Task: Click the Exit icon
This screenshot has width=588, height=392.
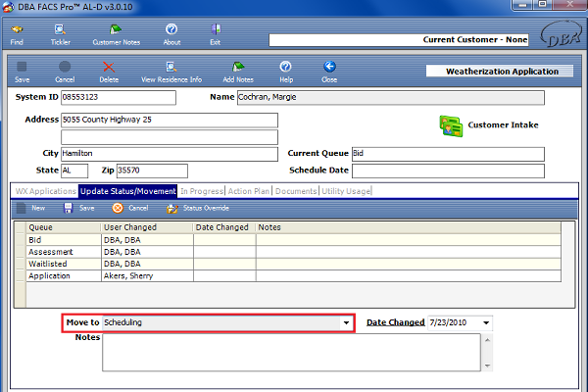Action: pos(216,29)
